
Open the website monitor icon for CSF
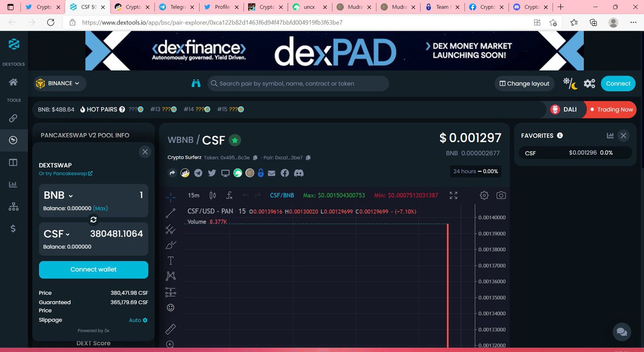[x=225, y=173]
